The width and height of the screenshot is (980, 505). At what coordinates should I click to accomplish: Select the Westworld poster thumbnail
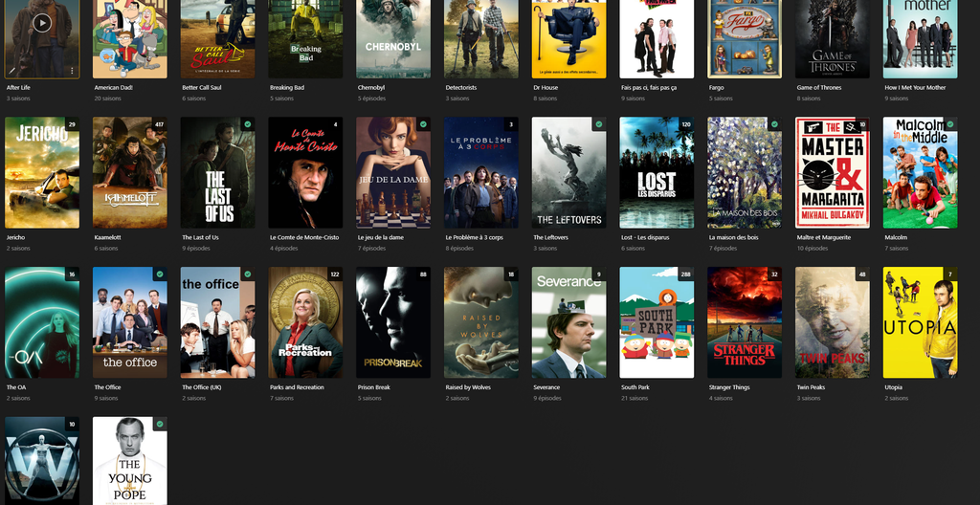click(42, 461)
